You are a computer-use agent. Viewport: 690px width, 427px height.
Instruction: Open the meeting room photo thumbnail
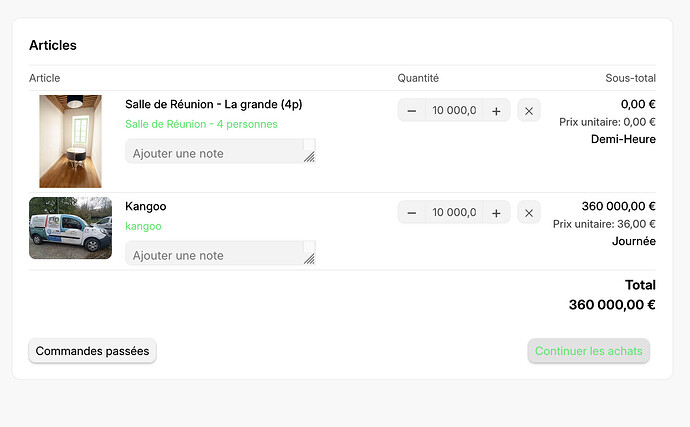pos(70,141)
